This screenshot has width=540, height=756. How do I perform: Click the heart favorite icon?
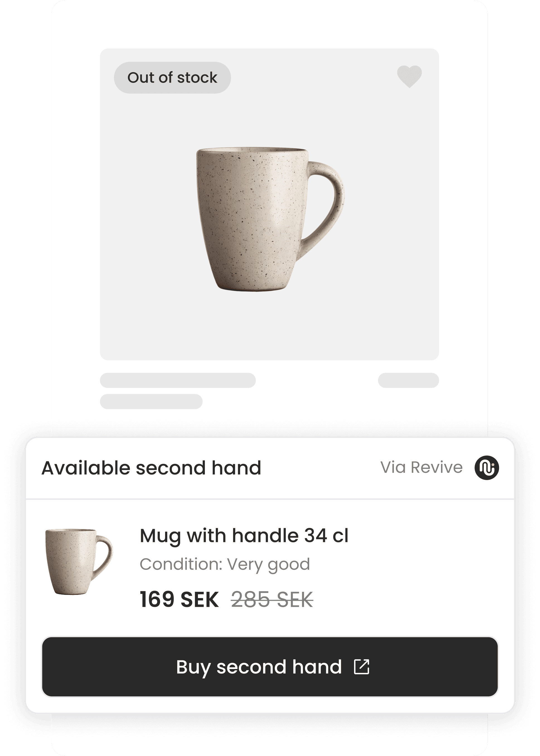click(x=409, y=76)
